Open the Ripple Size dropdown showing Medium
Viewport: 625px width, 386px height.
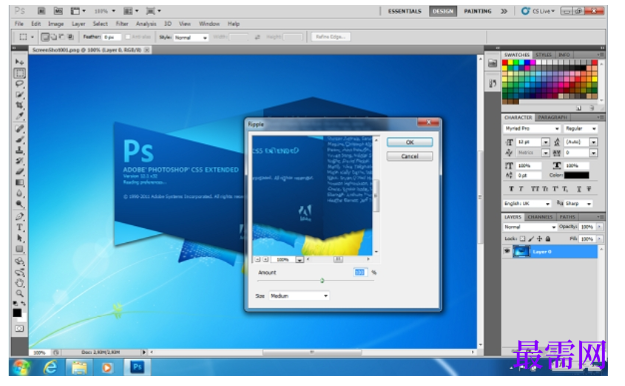click(299, 296)
